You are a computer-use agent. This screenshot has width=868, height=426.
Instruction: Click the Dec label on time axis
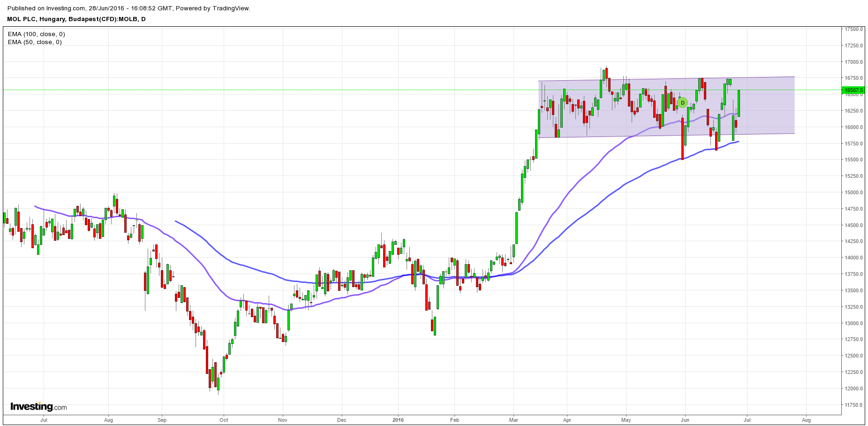coord(341,420)
